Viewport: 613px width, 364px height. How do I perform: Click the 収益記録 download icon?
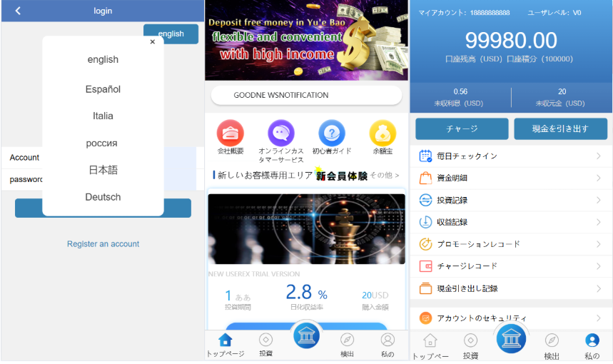(425, 222)
